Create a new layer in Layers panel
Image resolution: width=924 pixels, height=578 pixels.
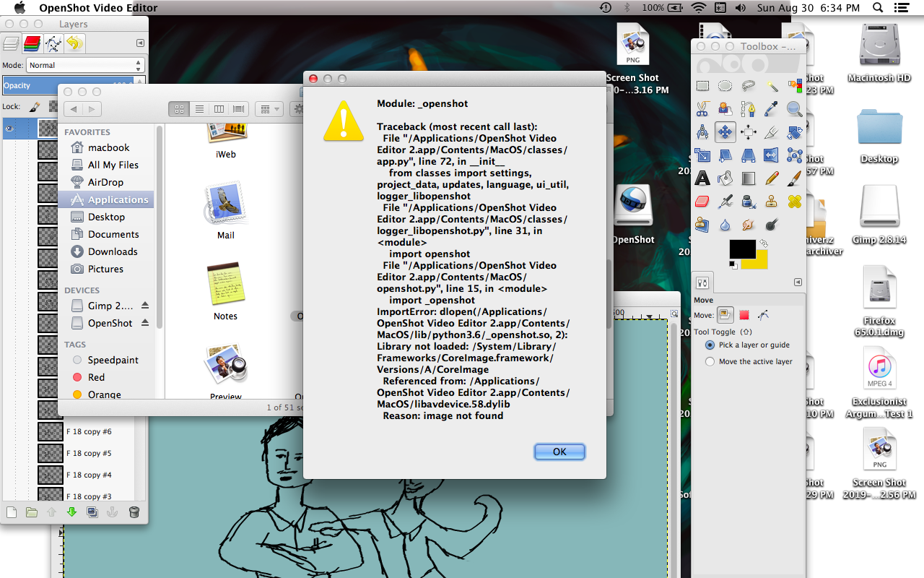coord(11,512)
